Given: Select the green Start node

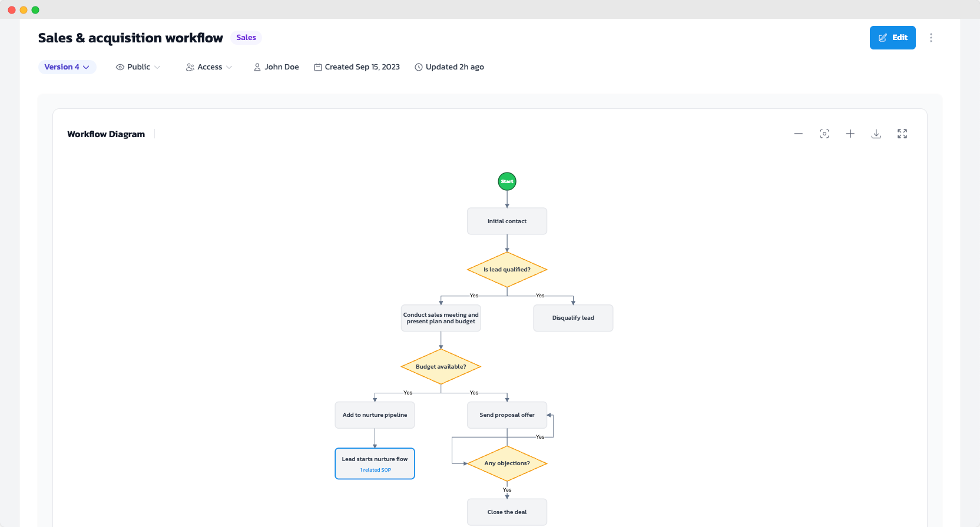Looking at the screenshot, I should [507, 181].
